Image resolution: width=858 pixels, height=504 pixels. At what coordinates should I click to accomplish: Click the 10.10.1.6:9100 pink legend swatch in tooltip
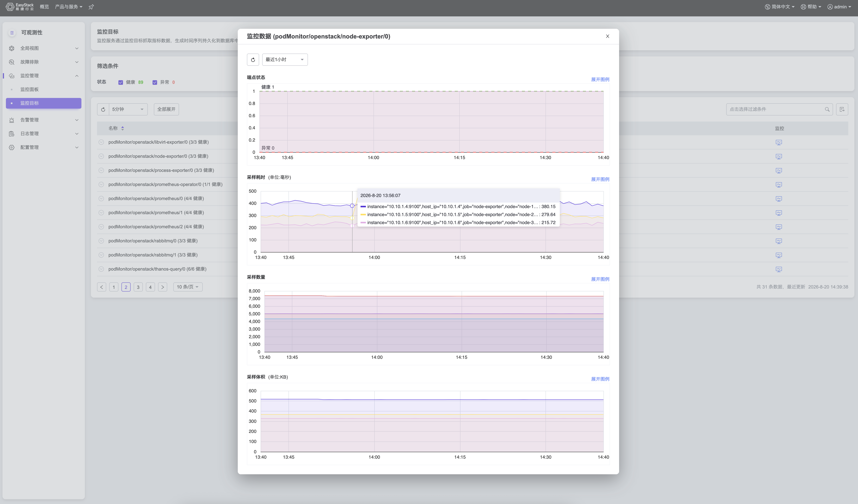click(x=363, y=223)
